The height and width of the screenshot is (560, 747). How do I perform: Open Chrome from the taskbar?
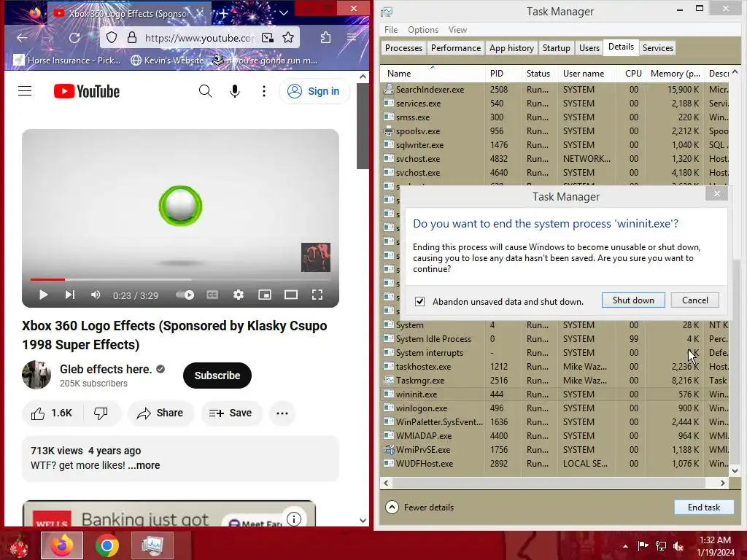pos(107,545)
